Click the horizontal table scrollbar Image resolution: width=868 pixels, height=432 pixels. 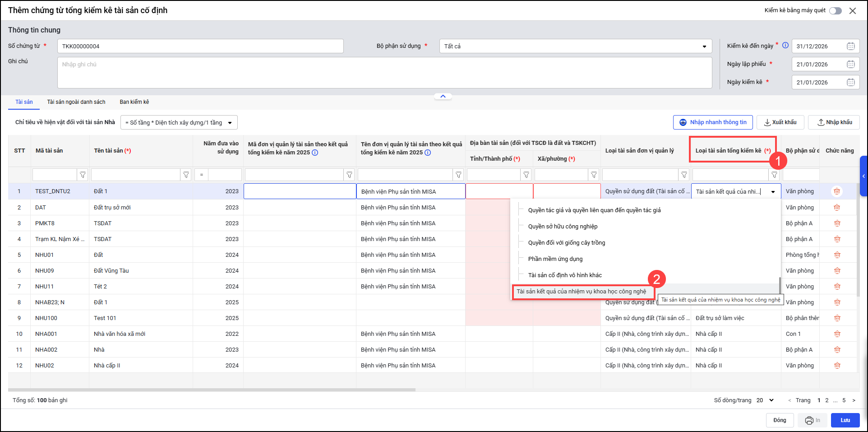pyautogui.click(x=212, y=390)
